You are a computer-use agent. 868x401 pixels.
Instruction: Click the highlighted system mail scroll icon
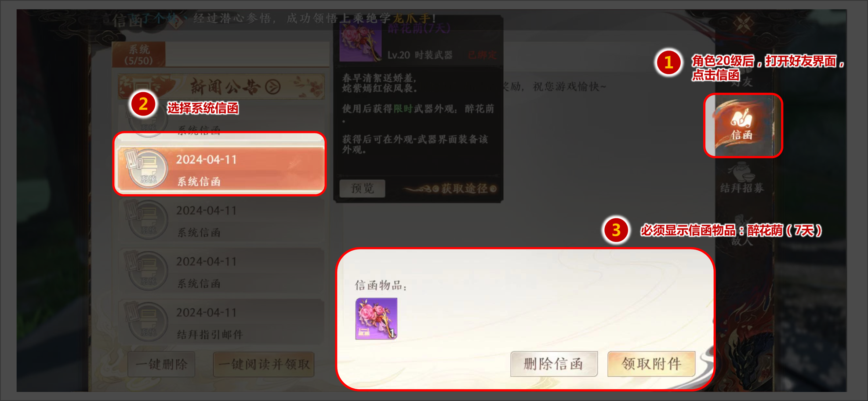pos(146,169)
